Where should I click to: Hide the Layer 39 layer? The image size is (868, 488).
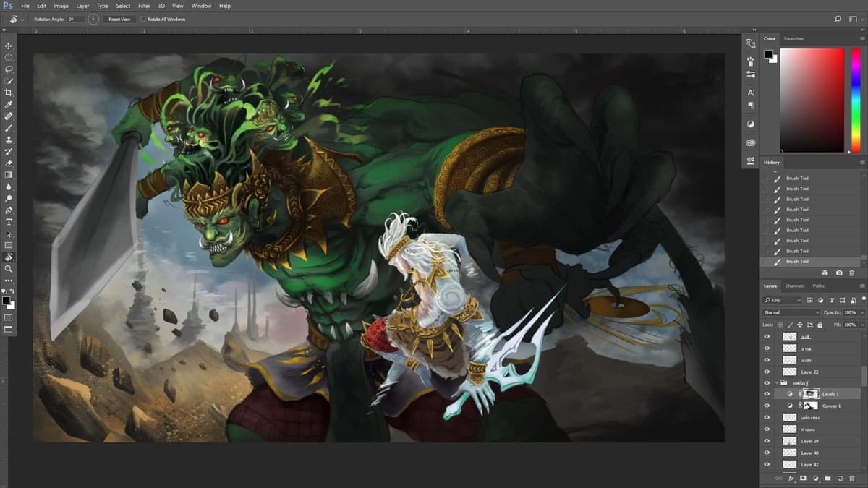point(767,441)
